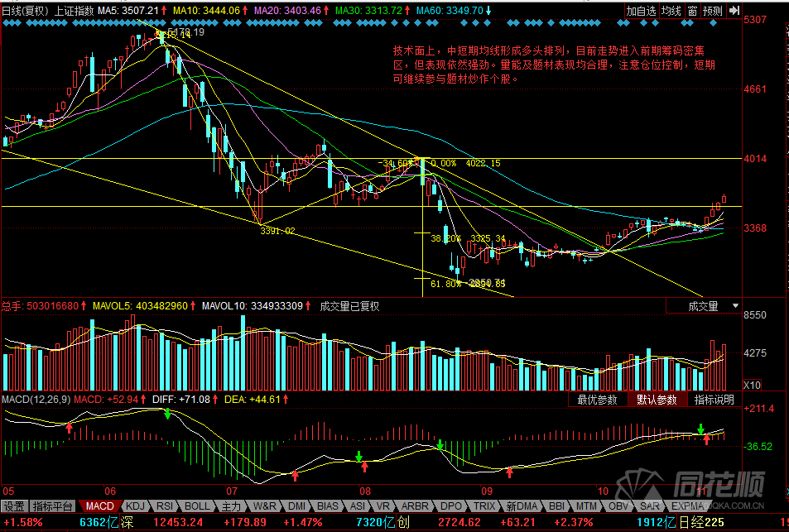This screenshot has width=789, height=532.
Task: Click the cyan down-arrow next to MA60
Action: point(488,11)
